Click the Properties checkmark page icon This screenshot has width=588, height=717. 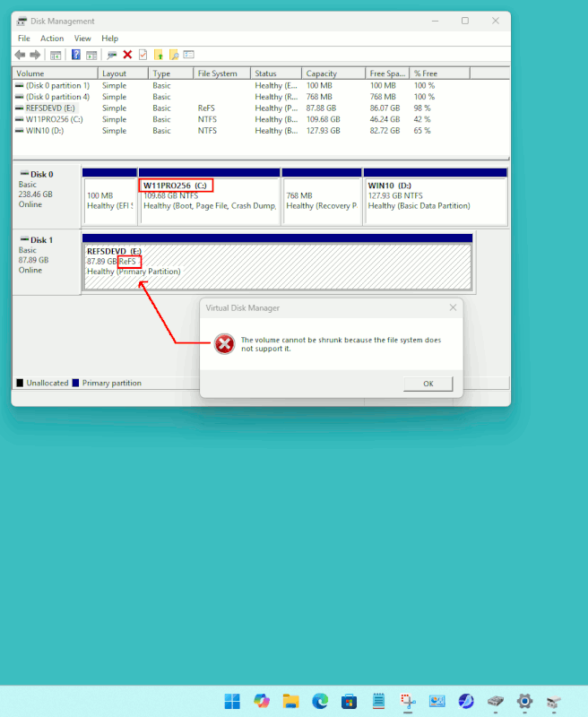(143, 55)
